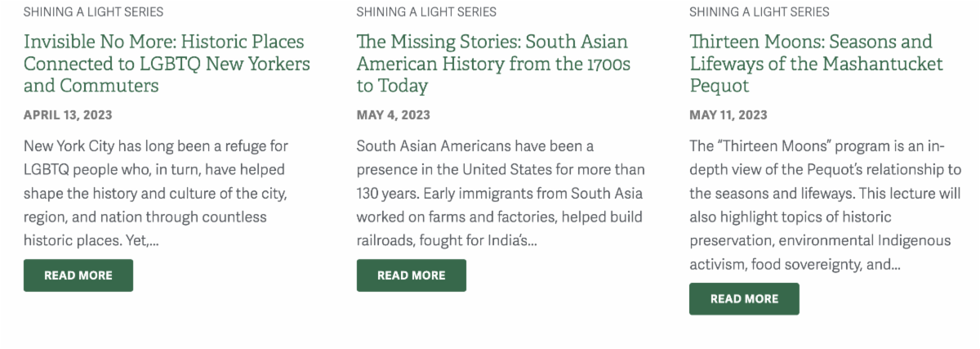This screenshot has height=349, width=980.
Task: Click excerpt starting 'South Asian Americans have been'
Action: pyautogui.click(x=474, y=146)
